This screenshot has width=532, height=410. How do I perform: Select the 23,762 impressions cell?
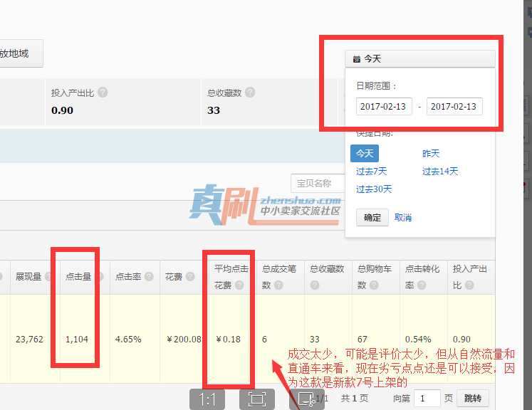coord(29,339)
